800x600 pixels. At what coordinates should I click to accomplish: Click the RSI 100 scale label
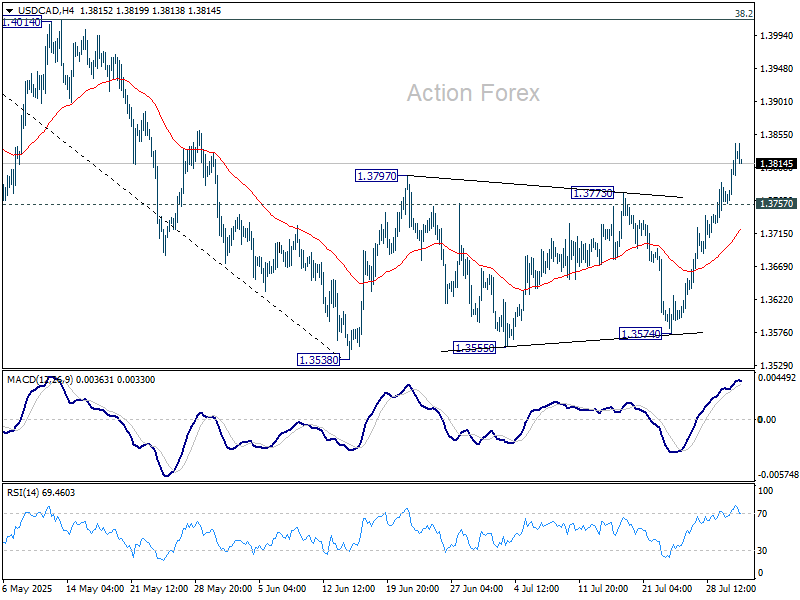tap(766, 491)
